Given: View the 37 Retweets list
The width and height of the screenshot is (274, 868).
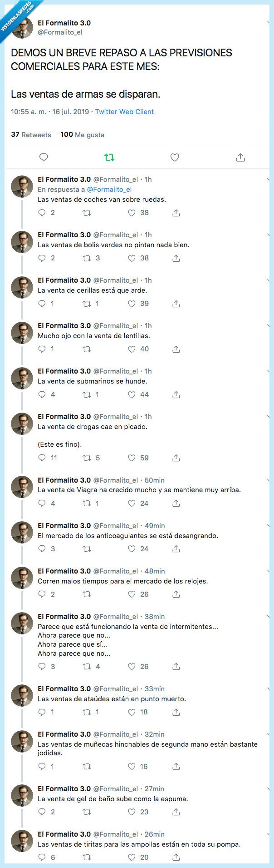Looking at the screenshot, I should click(x=31, y=135).
